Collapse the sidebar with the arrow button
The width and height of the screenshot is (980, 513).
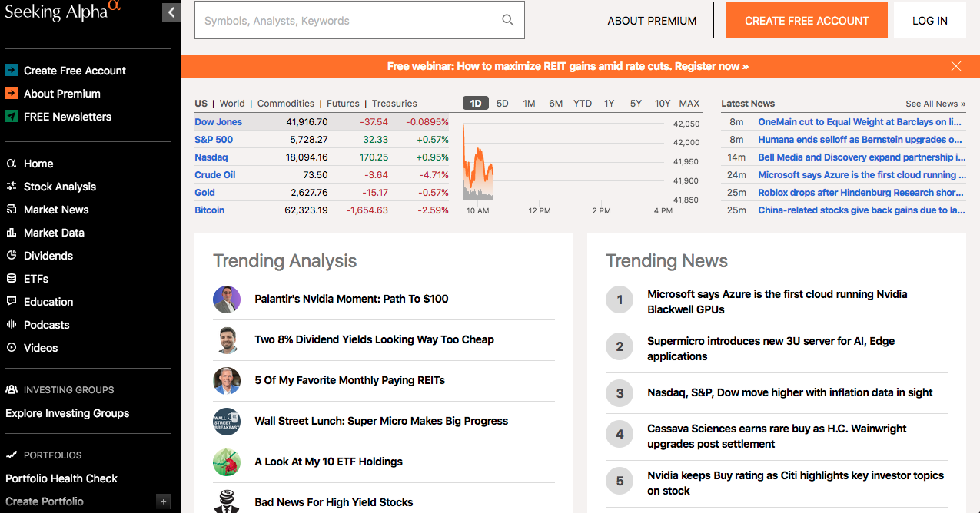pos(171,12)
